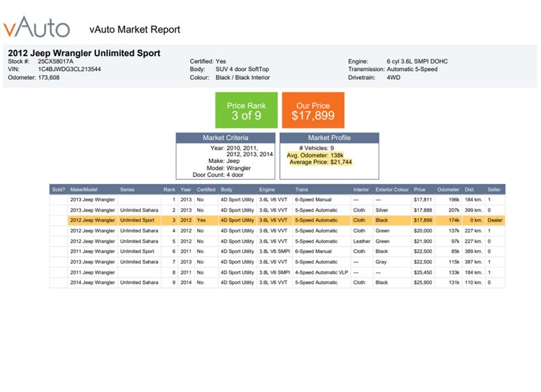Click 'Silver' in the Exterior Colour column
This screenshot has height=392, width=541.
(381, 210)
